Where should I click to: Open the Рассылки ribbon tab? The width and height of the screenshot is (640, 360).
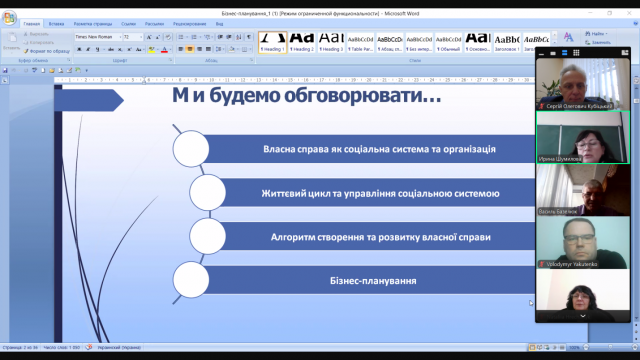click(154, 24)
